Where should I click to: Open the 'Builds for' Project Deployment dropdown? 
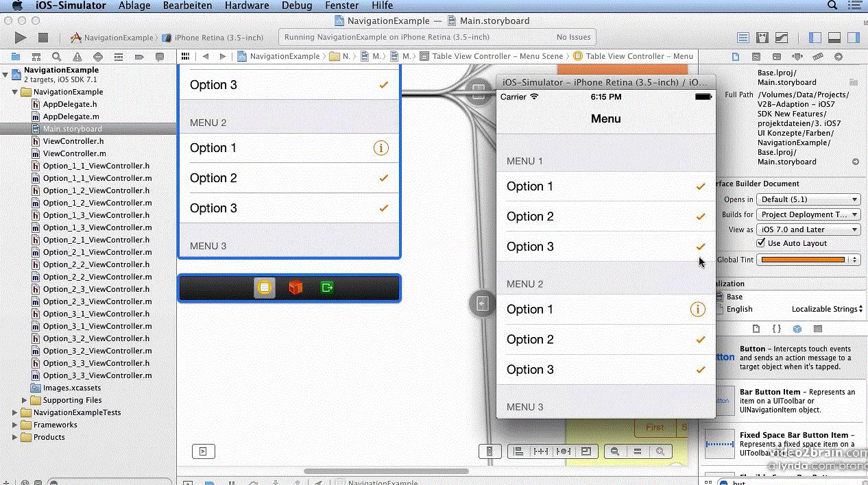(x=808, y=214)
